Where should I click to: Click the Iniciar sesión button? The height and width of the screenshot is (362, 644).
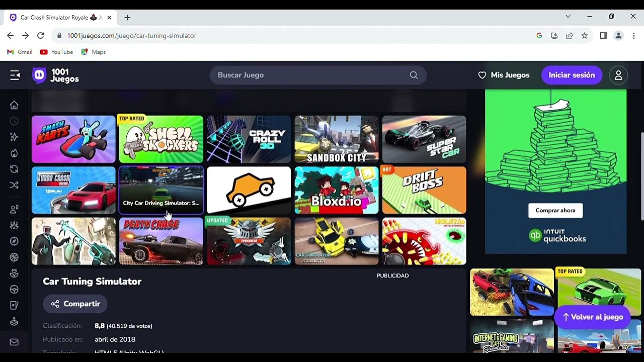(572, 75)
